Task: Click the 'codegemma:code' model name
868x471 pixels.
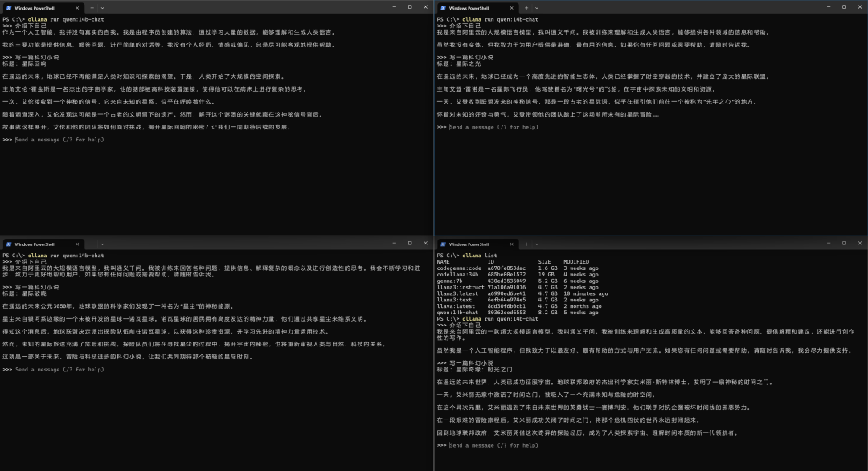Action: 459,268
